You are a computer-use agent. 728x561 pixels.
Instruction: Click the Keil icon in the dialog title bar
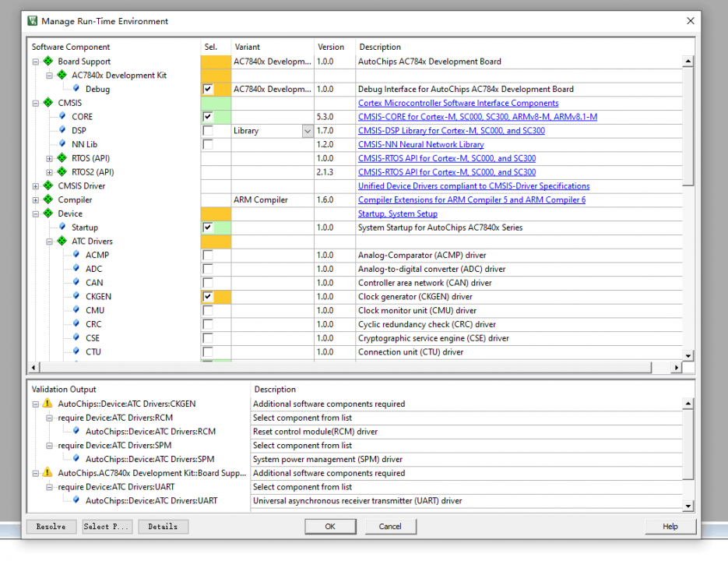click(x=31, y=21)
